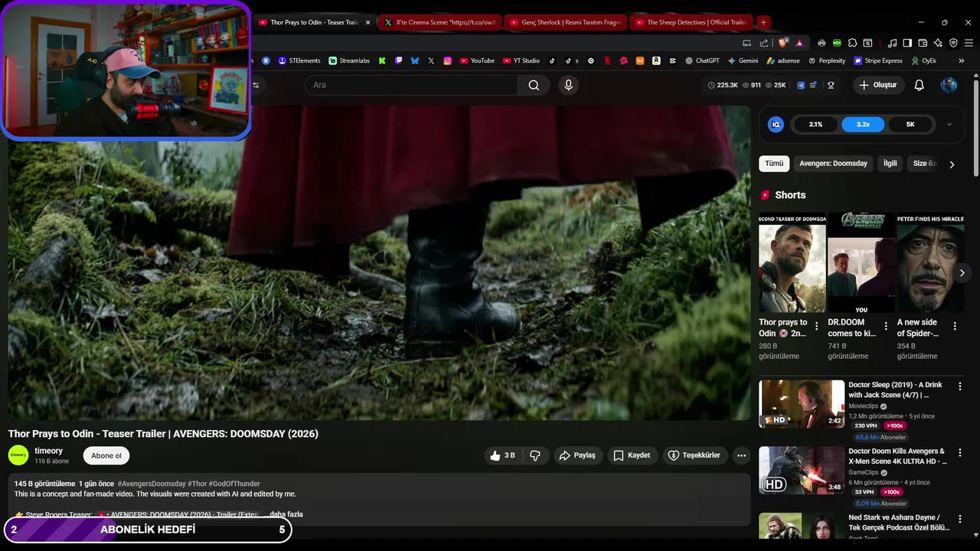
Task: Select the 3.2x stat pill
Action: click(x=863, y=124)
